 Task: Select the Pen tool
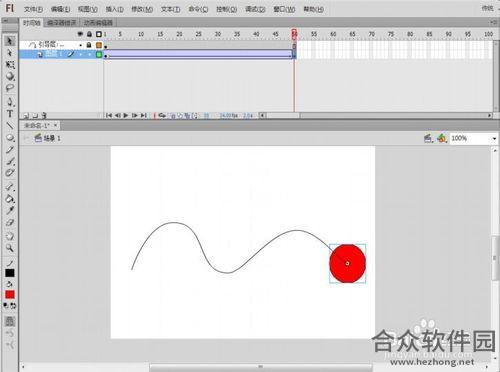pos(10,102)
